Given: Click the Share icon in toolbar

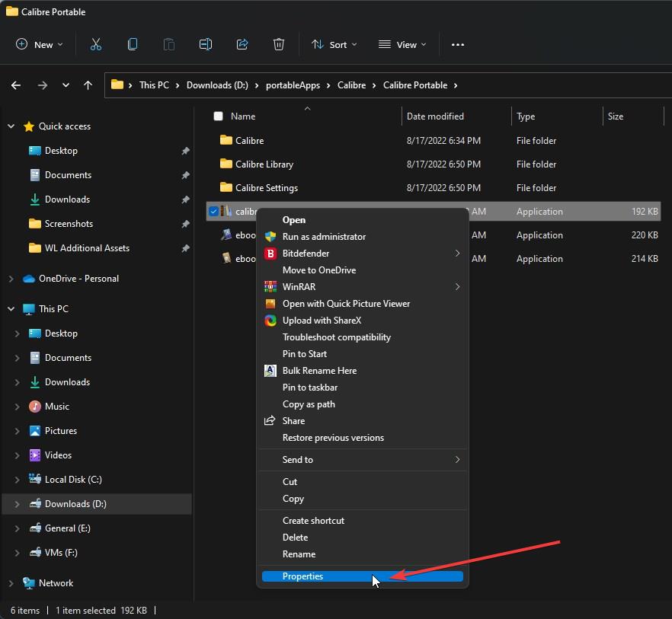Looking at the screenshot, I should click(x=242, y=45).
